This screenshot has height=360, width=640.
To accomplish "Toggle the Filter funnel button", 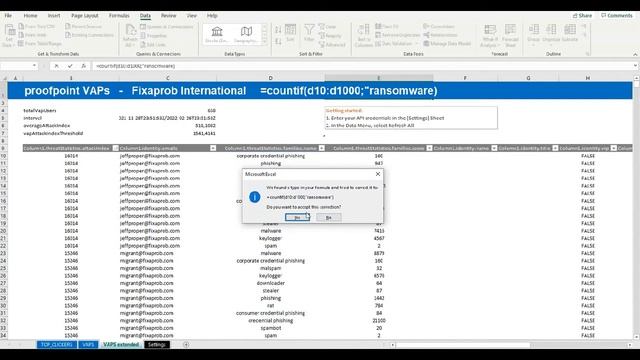I will click(x=309, y=33).
